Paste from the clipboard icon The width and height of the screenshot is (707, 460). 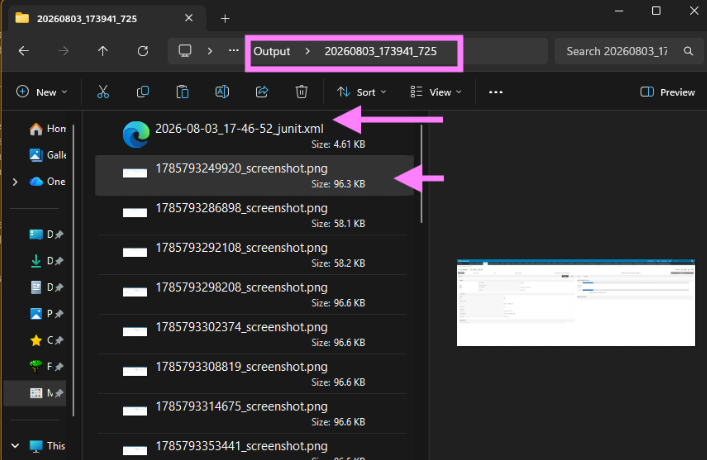pos(183,92)
